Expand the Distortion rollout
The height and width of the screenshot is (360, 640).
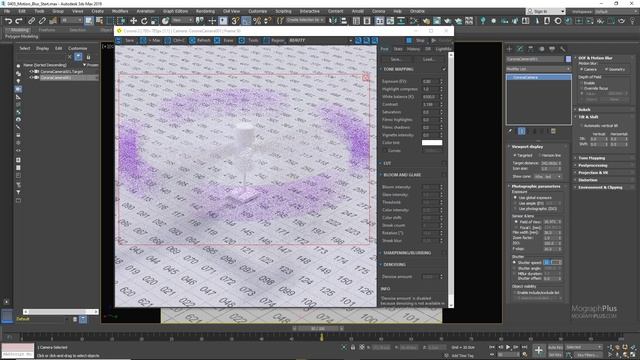pyautogui.click(x=605, y=180)
